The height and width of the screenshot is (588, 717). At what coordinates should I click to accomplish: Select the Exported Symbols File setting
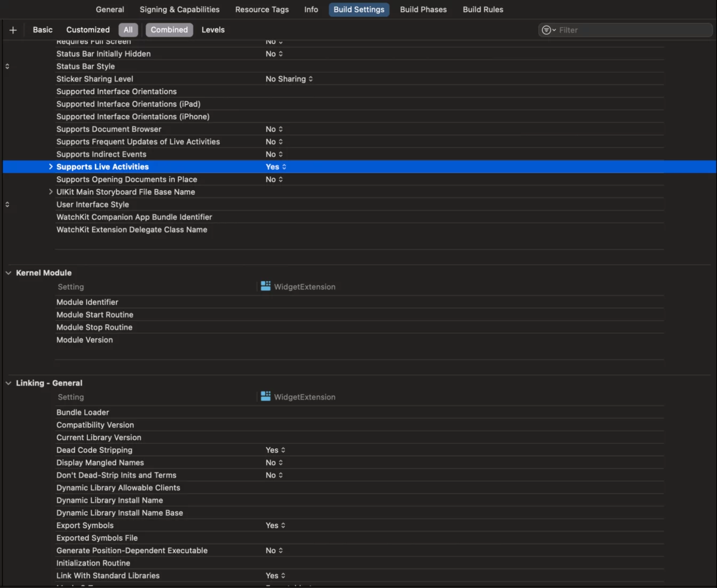coord(97,538)
